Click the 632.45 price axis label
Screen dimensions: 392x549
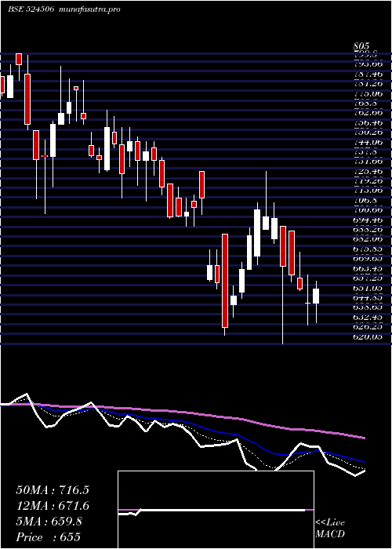click(x=367, y=317)
